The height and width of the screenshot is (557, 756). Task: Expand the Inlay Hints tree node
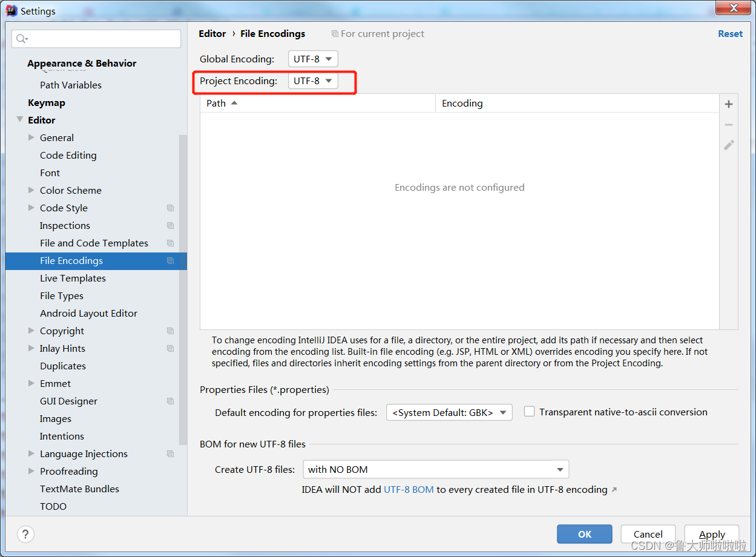point(31,348)
